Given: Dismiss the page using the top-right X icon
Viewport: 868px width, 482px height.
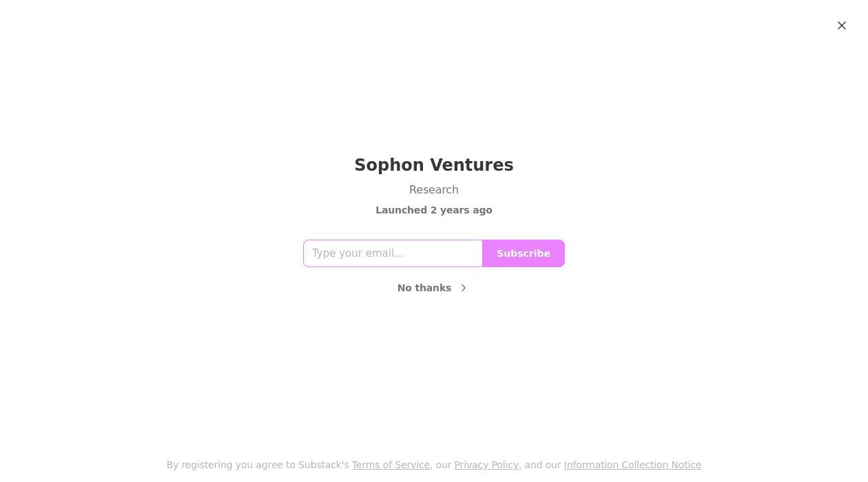Looking at the screenshot, I should click(842, 25).
